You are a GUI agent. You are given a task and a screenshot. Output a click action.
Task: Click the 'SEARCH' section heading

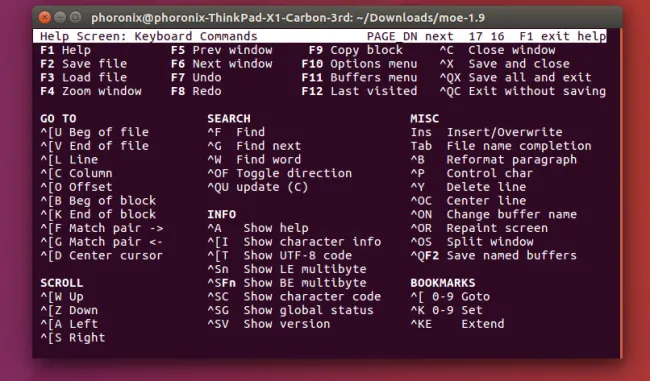coord(229,119)
